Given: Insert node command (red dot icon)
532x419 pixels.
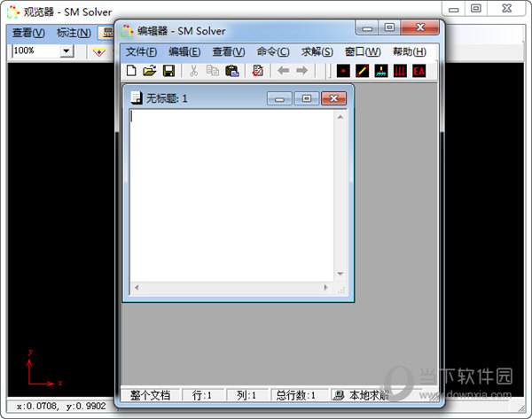Looking at the screenshot, I should point(343,71).
